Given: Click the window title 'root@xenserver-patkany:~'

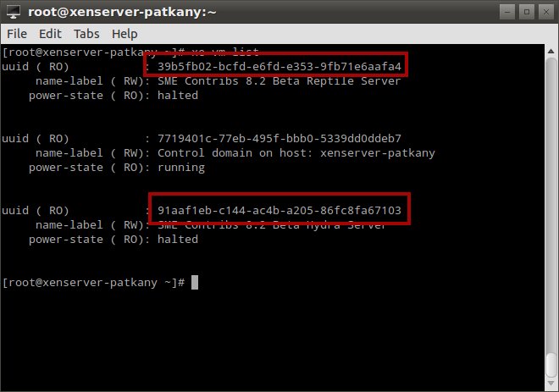Looking at the screenshot, I should (x=122, y=12).
